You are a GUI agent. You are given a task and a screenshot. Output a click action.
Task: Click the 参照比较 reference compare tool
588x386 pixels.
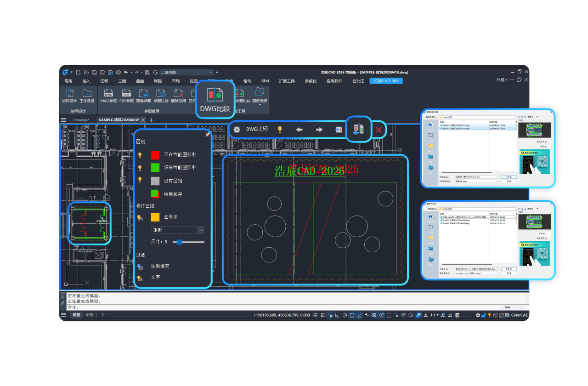tap(243, 96)
